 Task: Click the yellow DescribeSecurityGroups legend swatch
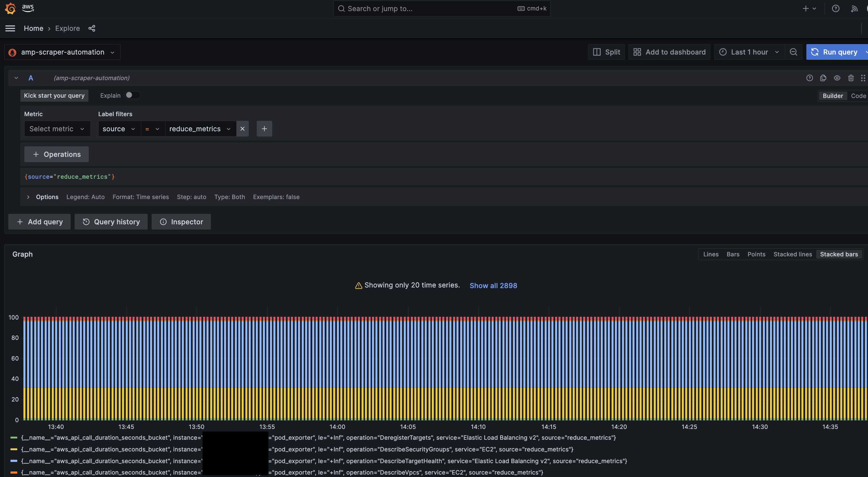14,449
